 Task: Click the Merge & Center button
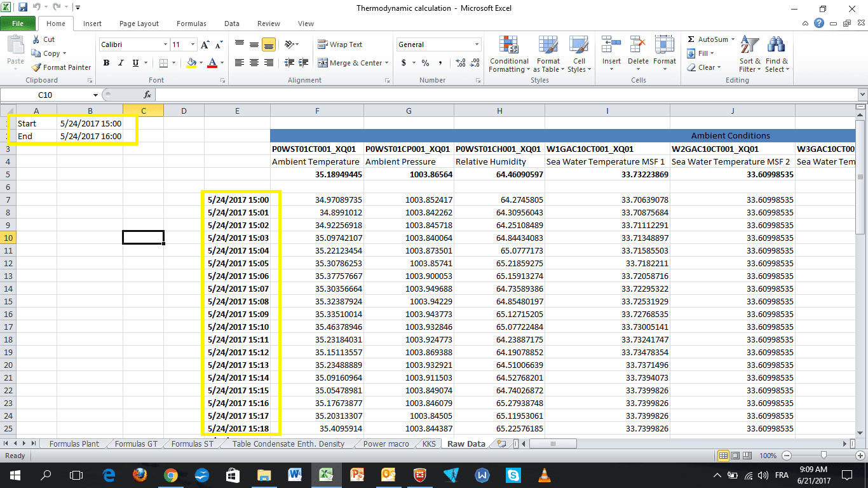pyautogui.click(x=350, y=63)
